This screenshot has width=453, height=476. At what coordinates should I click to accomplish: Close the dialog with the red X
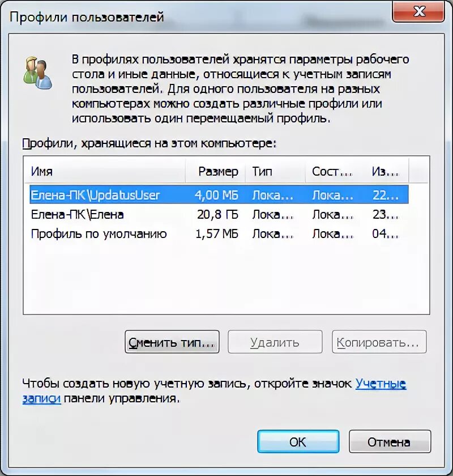[x=418, y=11]
